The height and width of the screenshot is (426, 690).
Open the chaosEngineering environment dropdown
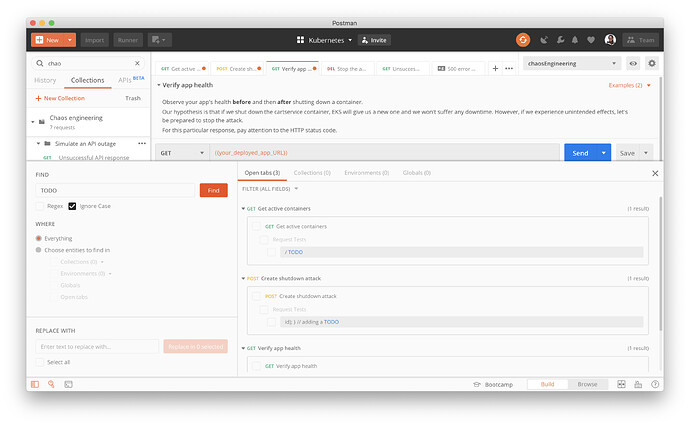coord(572,63)
